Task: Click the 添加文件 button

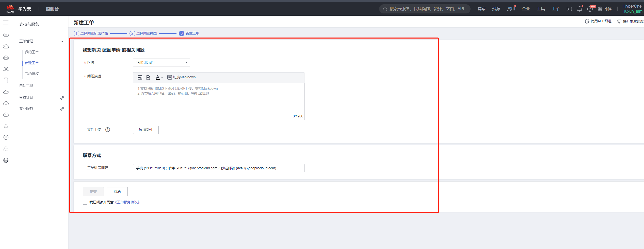Action: pyautogui.click(x=146, y=130)
